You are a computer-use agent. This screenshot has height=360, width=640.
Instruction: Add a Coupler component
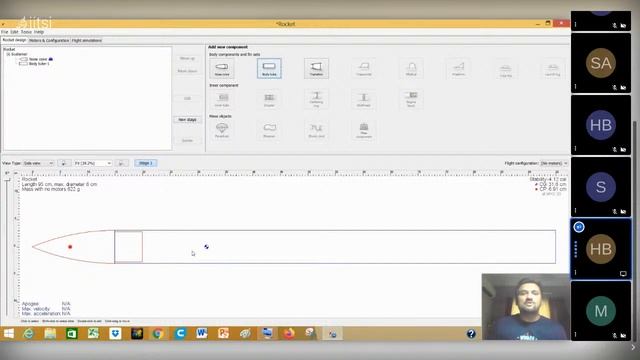269,99
